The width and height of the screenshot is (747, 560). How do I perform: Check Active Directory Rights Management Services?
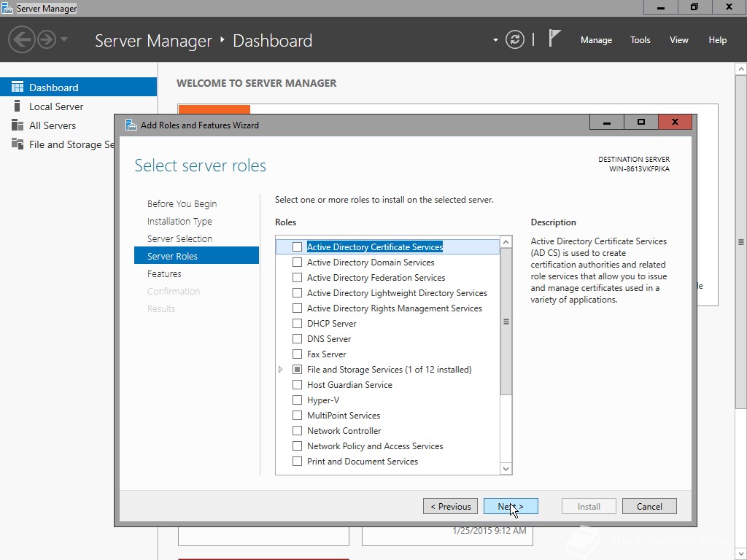tap(297, 308)
